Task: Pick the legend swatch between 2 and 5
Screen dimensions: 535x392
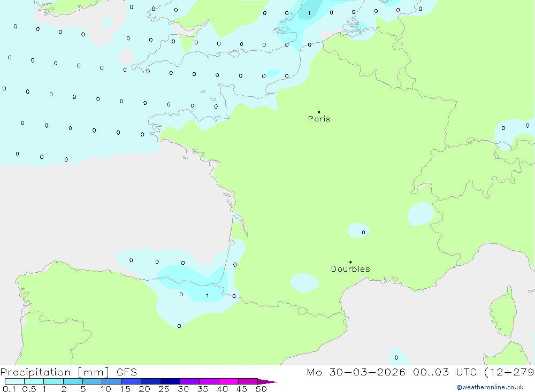Action: (73, 381)
